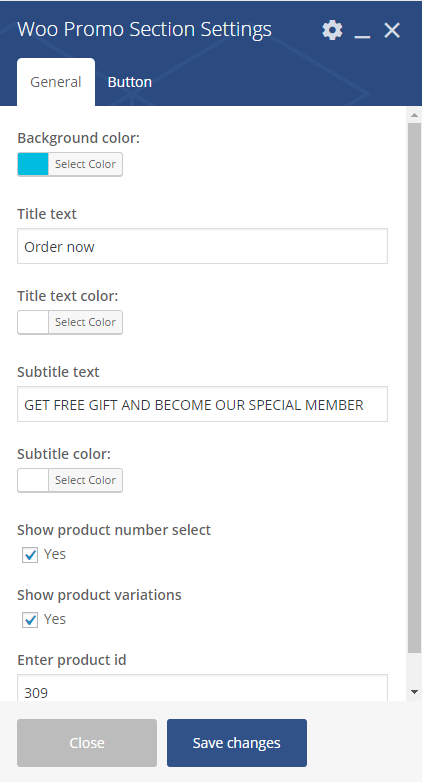Open the settings gear icon
Viewport: 422px width, 782px height.
click(x=332, y=30)
